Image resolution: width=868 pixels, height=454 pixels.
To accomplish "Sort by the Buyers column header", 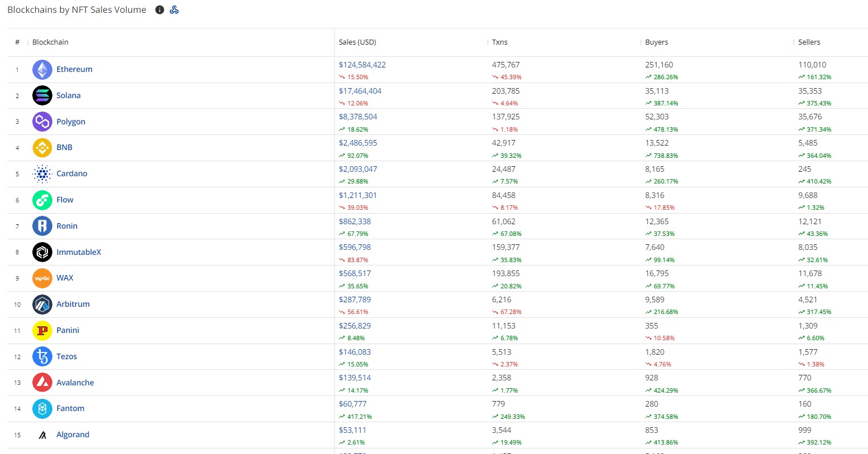I will (656, 42).
